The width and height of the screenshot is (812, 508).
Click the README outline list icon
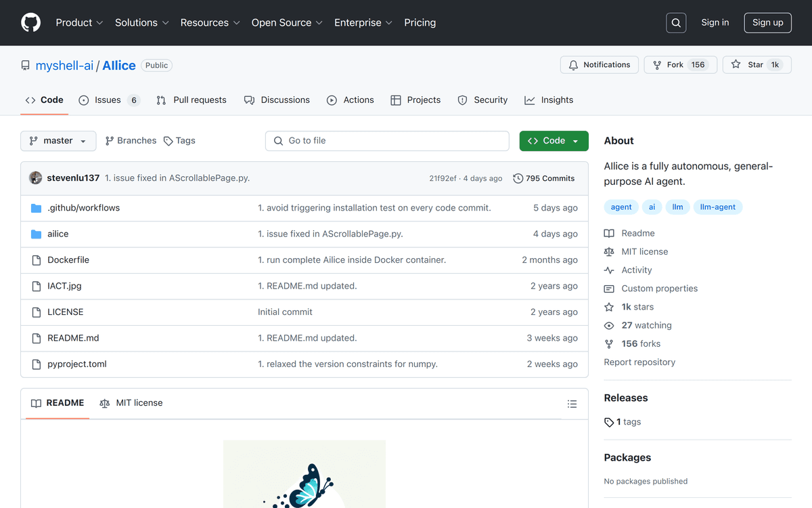pyautogui.click(x=572, y=404)
